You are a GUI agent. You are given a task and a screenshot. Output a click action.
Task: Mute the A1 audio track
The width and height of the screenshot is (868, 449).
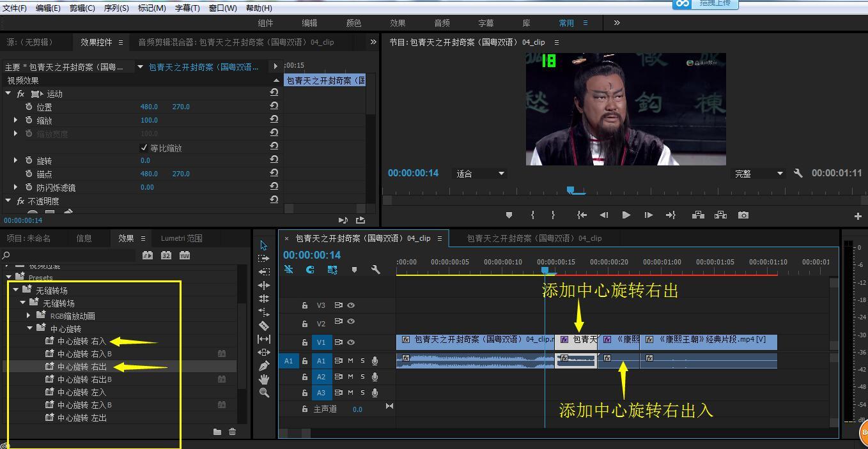[x=350, y=361]
